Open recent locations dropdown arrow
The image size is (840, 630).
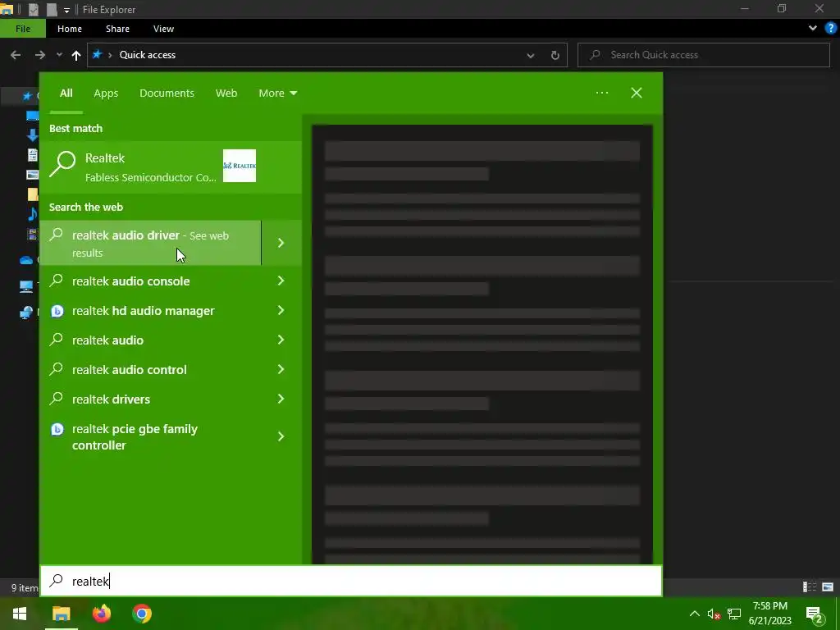click(x=59, y=55)
